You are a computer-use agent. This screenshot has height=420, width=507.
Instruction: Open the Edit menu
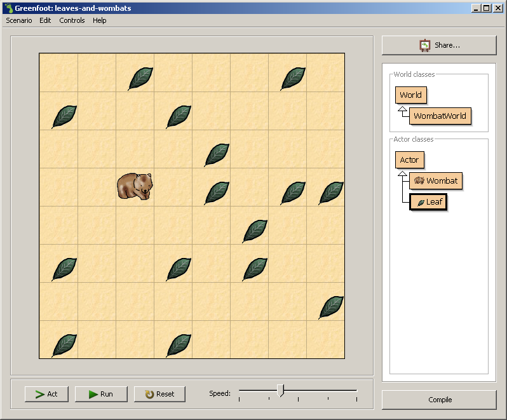pos(45,20)
